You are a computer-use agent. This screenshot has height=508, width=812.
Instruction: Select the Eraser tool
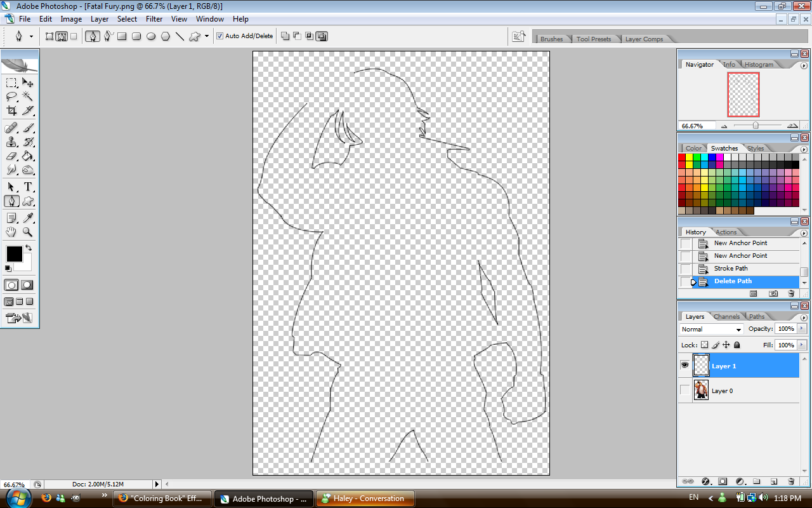[11, 156]
